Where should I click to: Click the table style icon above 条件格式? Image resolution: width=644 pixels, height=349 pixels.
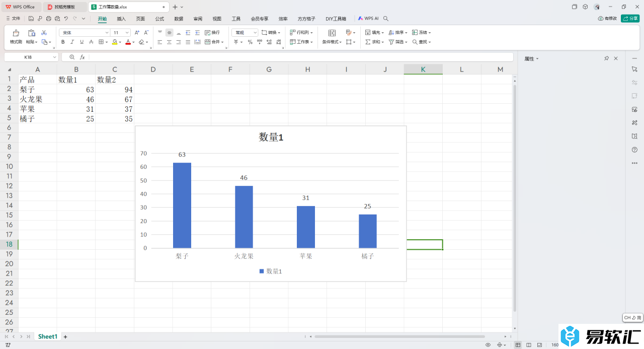click(x=332, y=33)
